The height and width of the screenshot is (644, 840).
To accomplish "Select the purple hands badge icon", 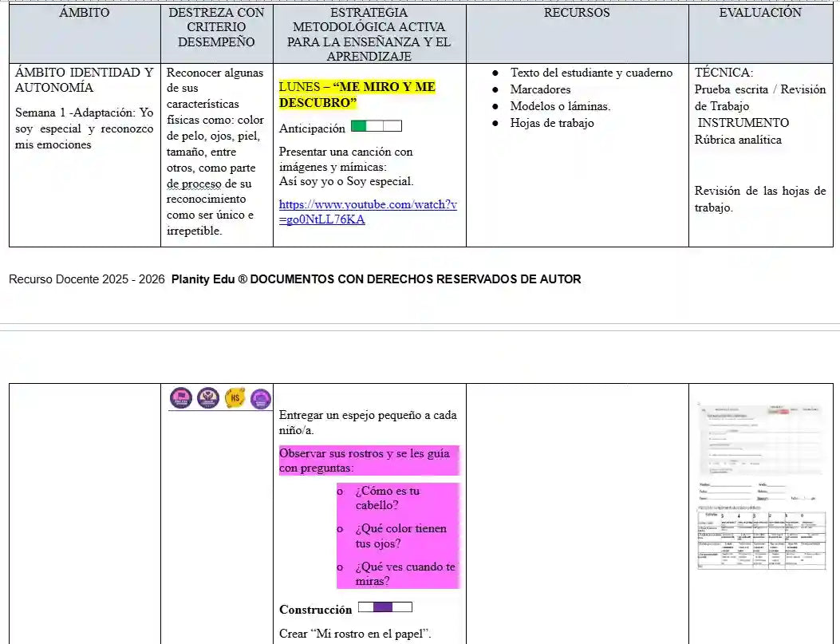I will coord(207,397).
